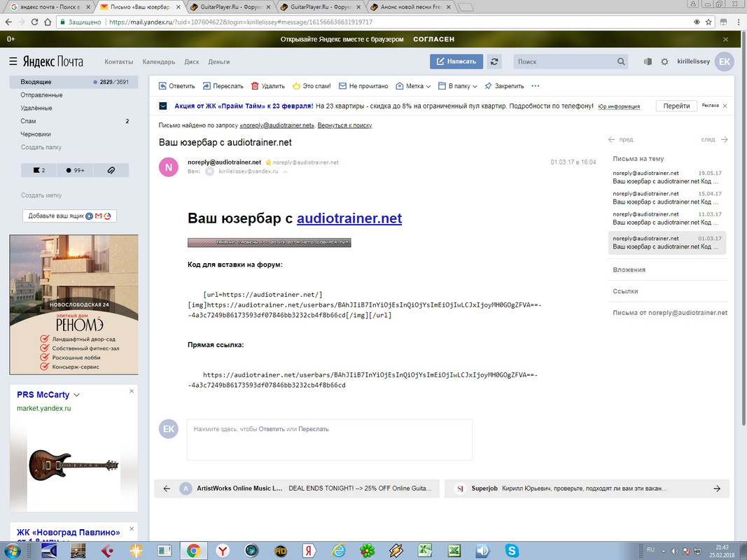Image resolution: width=747 pixels, height=560 pixels.
Task: Open thread message dated 11.03.17
Action: tap(667, 218)
